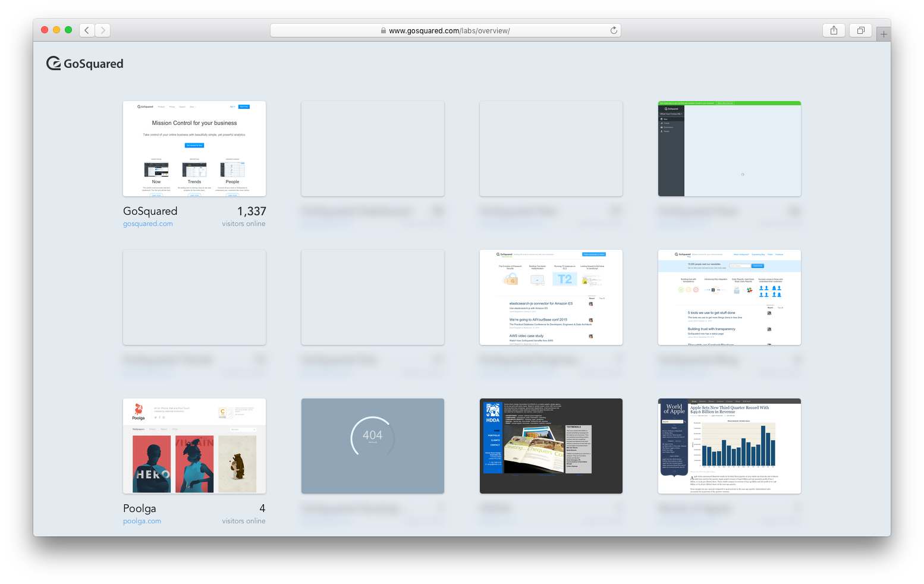This screenshot has height=584, width=924.
Task: Open the poolga.com link
Action: pos(142,521)
